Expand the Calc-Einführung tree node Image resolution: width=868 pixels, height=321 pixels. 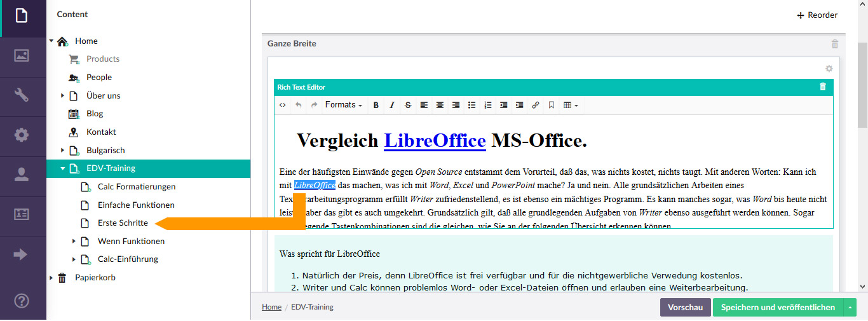74,259
